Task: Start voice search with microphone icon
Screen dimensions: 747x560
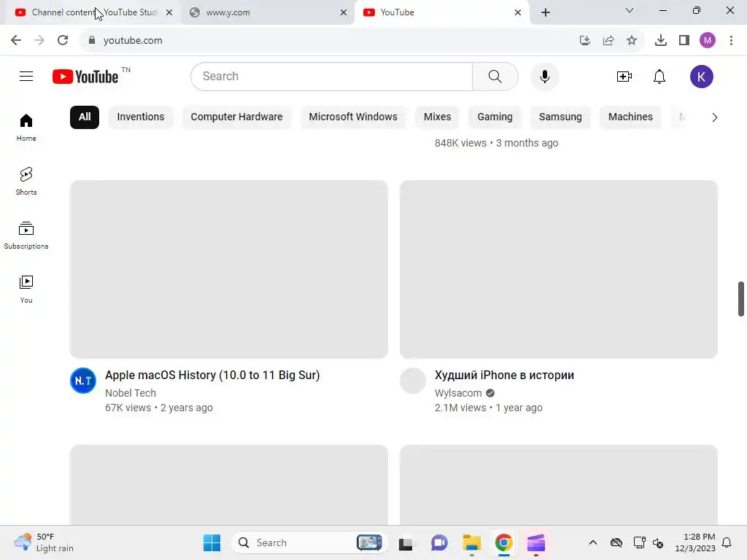Action: tap(544, 76)
